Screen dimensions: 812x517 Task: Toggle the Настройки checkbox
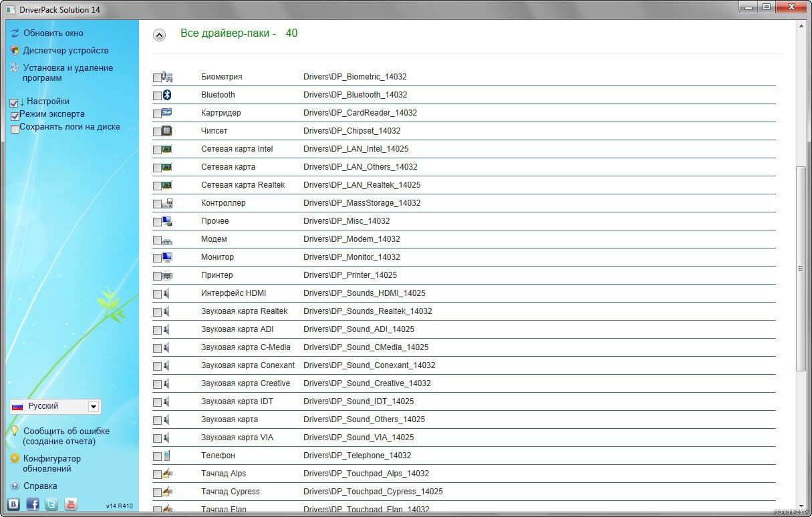point(14,104)
